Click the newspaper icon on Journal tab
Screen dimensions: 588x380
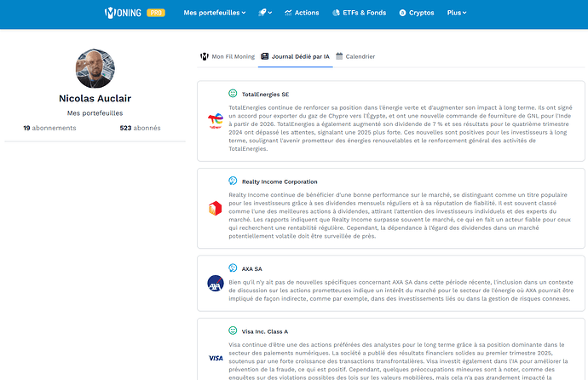pos(265,56)
